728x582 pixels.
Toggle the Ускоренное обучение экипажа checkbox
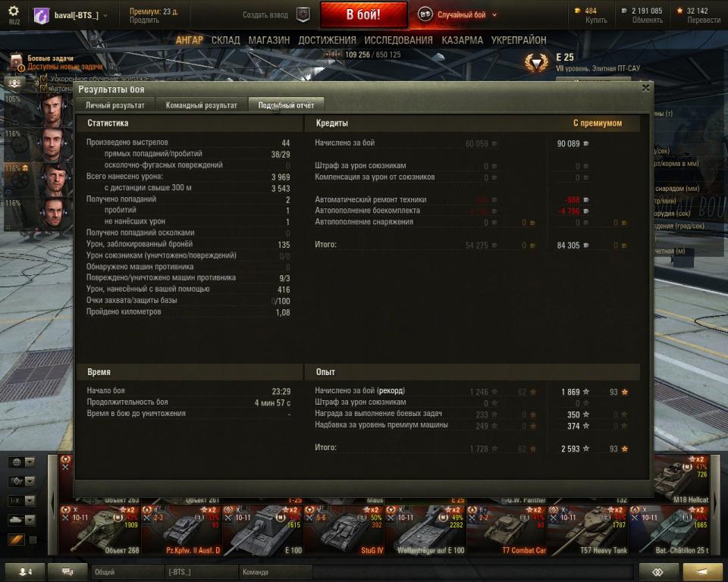pos(44,79)
